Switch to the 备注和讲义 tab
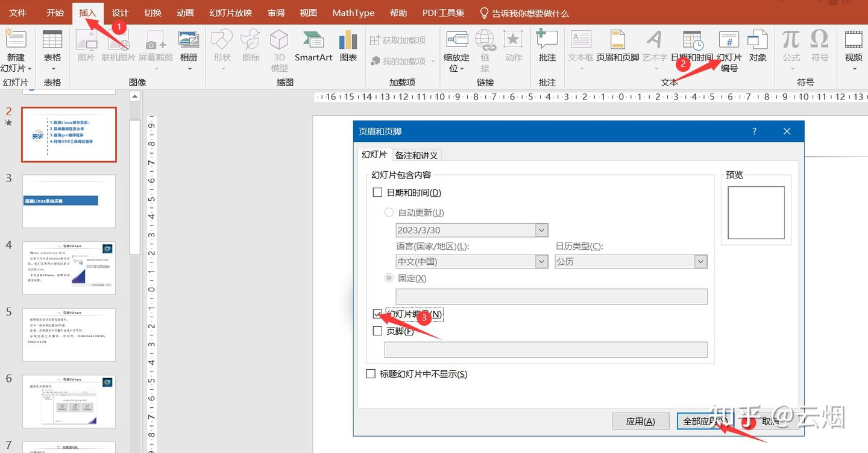Image resolution: width=868 pixels, height=453 pixels. [417, 154]
